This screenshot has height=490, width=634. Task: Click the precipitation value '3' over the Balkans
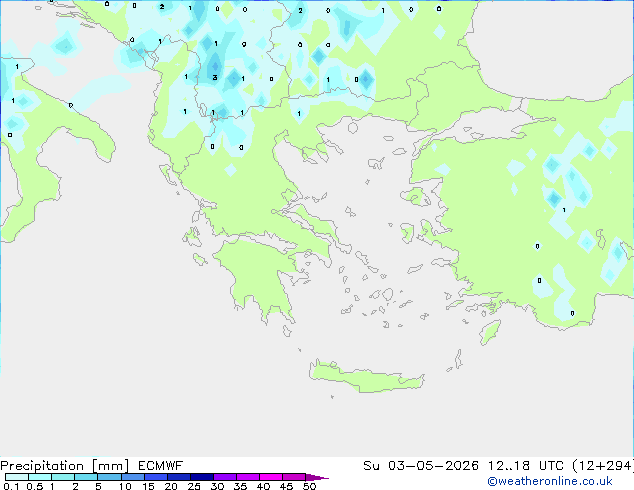click(214, 77)
